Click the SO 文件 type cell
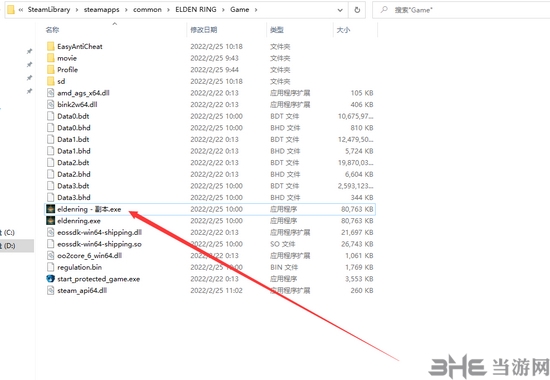Viewport: 550px width, 380px height. 283,244
